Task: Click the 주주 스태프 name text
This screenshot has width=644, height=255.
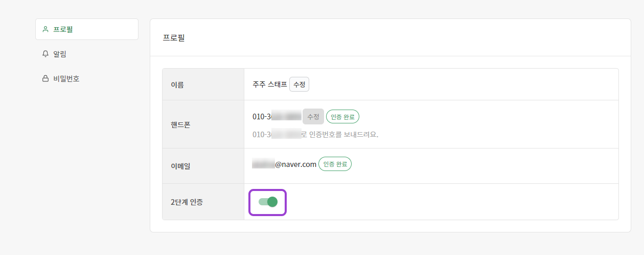Action: tap(269, 84)
